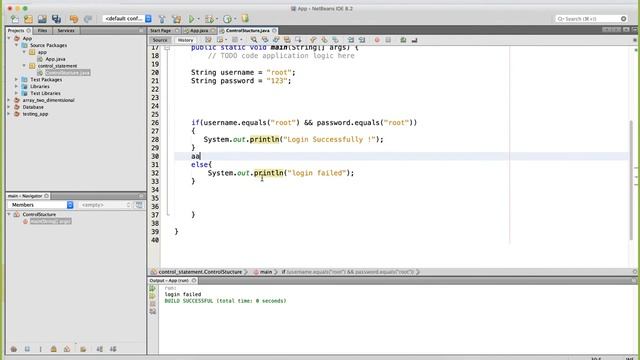Run the project with the green play icon
640x360 pixels.
pyautogui.click(x=191, y=19)
